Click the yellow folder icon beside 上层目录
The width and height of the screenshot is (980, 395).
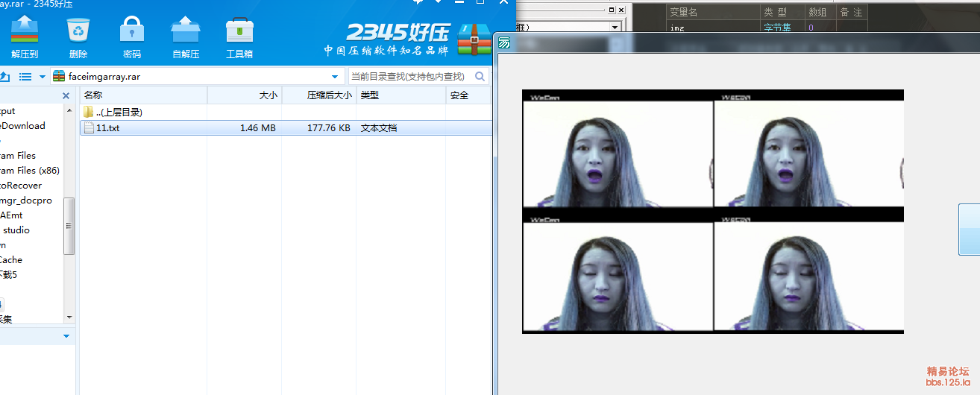click(89, 112)
